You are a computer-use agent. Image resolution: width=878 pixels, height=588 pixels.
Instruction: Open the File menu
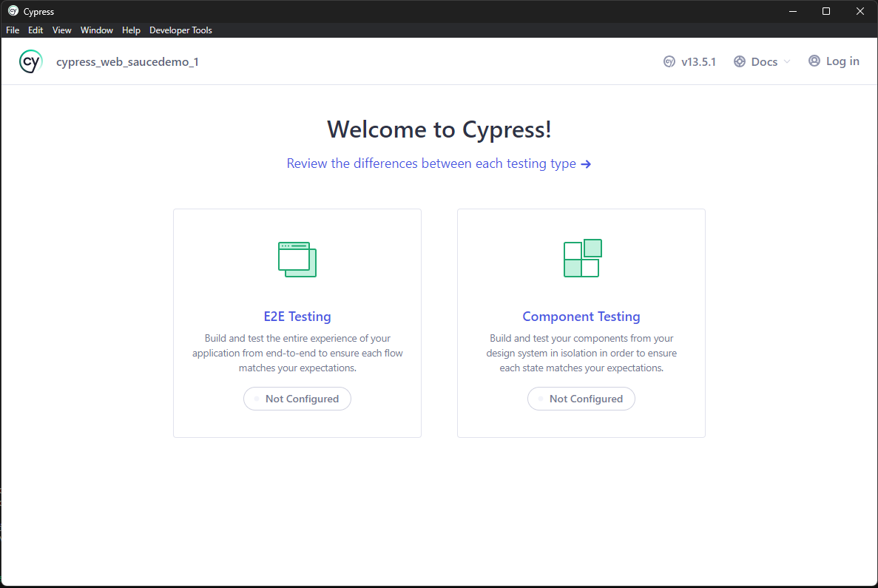pyautogui.click(x=12, y=30)
